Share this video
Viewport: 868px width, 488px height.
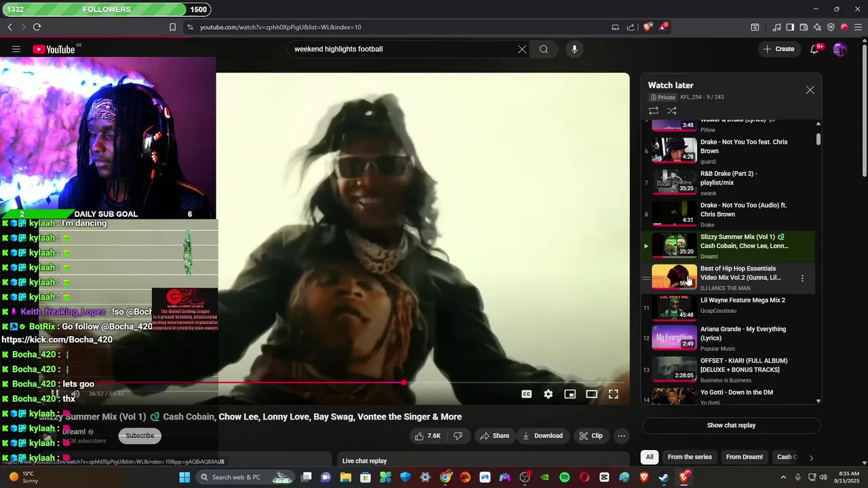click(x=494, y=436)
